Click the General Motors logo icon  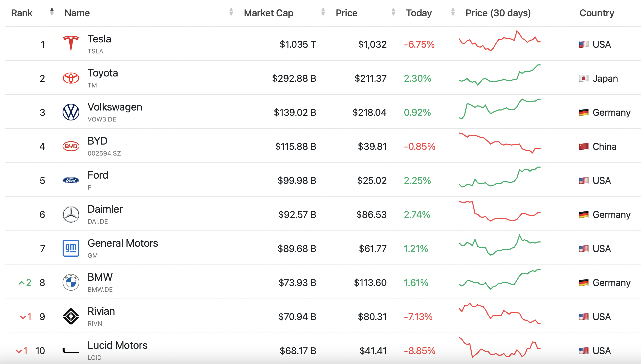71,248
